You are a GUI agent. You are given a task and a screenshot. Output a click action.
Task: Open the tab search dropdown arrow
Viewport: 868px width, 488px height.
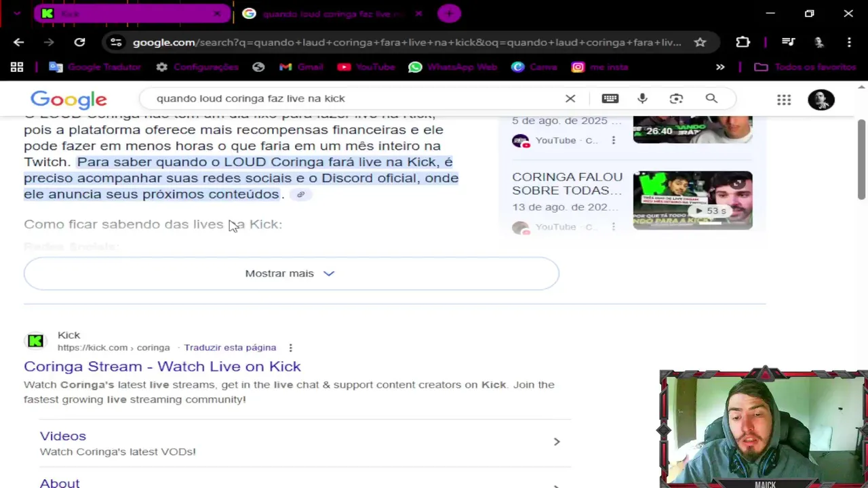17,14
